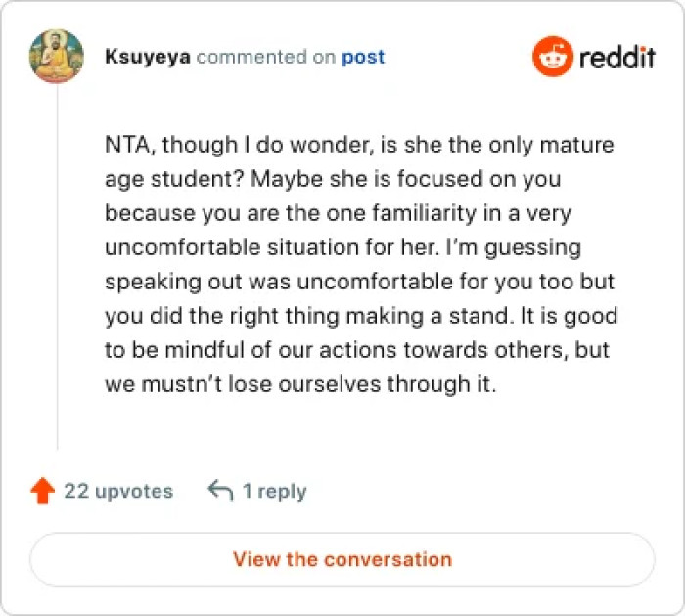The height and width of the screenshot is (616, 685).
Task: Click the reply arrow icon
Action: pyautogui.click(x=220, y=491)
